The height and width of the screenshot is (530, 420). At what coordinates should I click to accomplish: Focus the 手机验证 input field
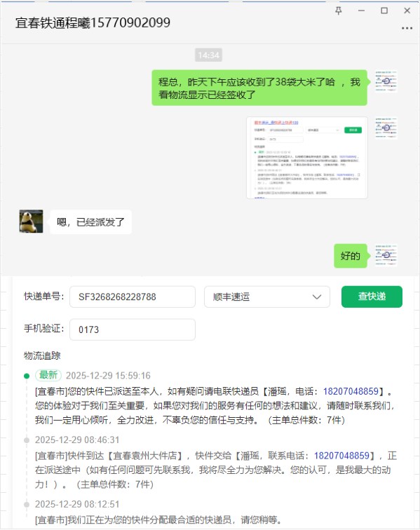click(x=133, y=329)
